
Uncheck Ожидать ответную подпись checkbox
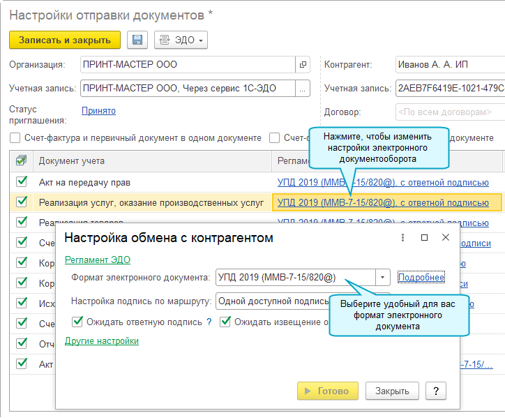[x=78, y=322]
